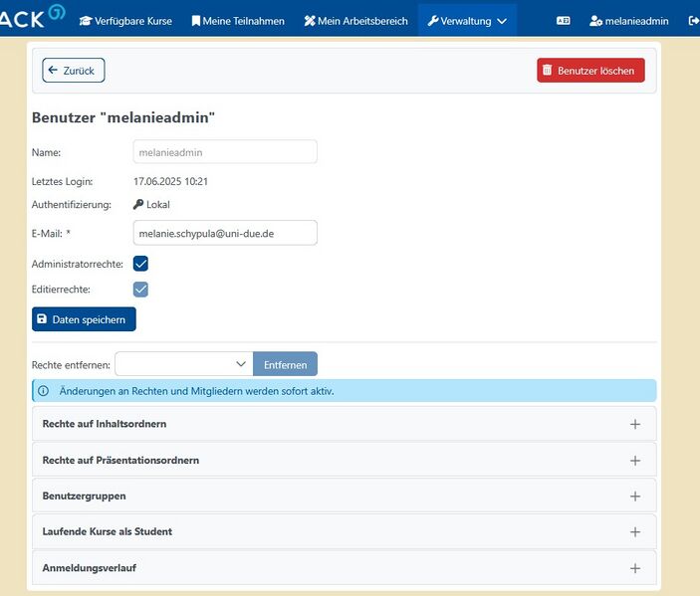This screenshot has height=596, width=700.
Task: Click the JACK logo
Action: pyautogui.click(x=32, y=18)
